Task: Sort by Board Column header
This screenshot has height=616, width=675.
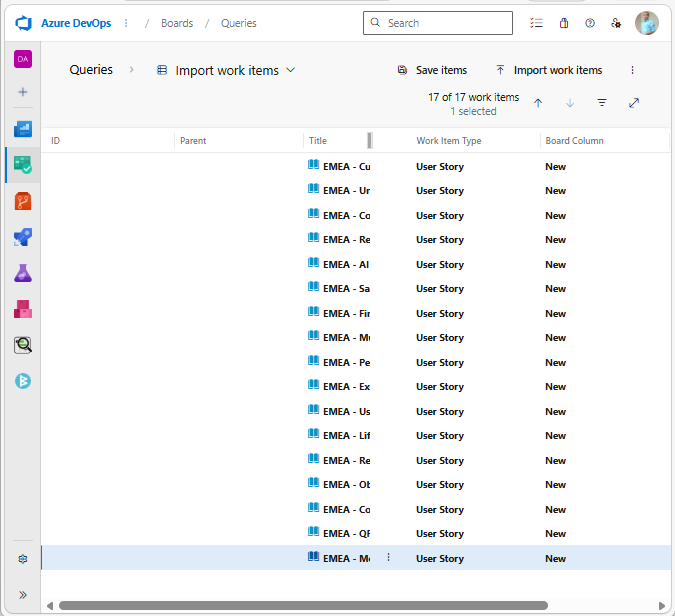Action: pyautogui.click(x=574, y=141)
